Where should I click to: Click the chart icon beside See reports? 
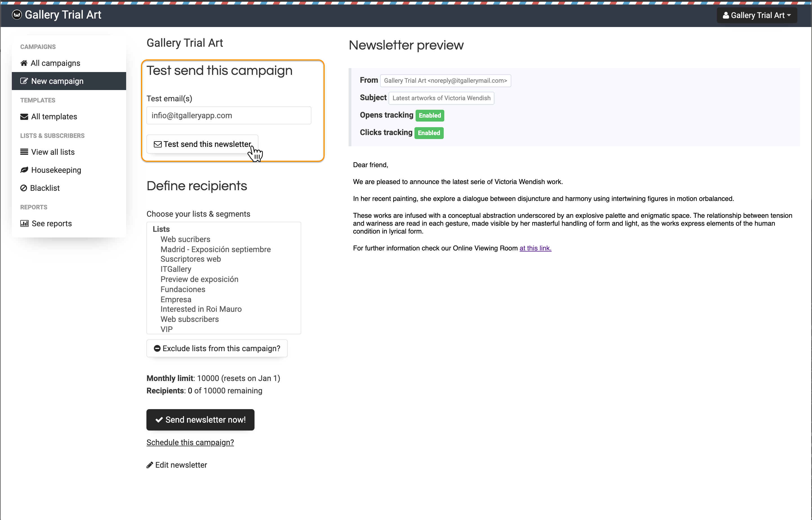coord(24,223)
